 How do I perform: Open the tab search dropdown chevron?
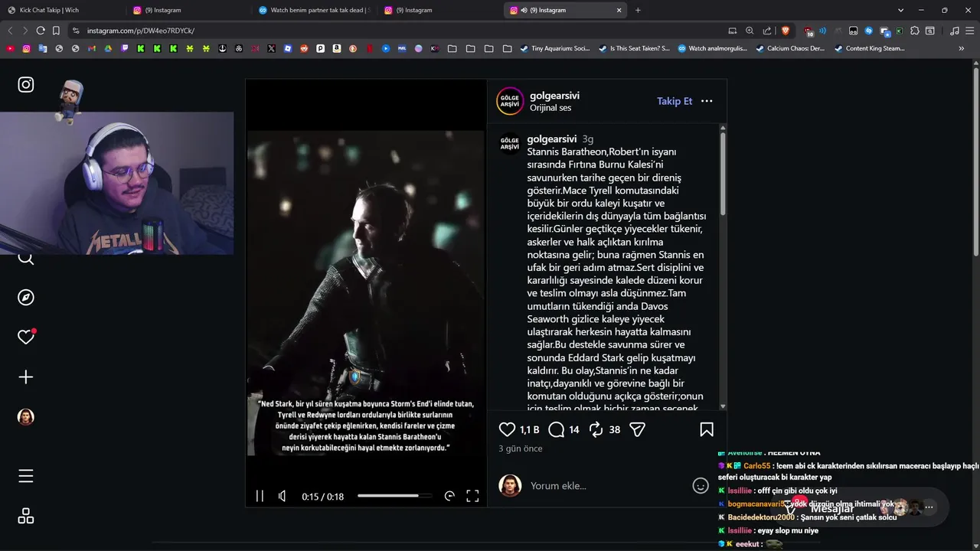coord(901,10)
